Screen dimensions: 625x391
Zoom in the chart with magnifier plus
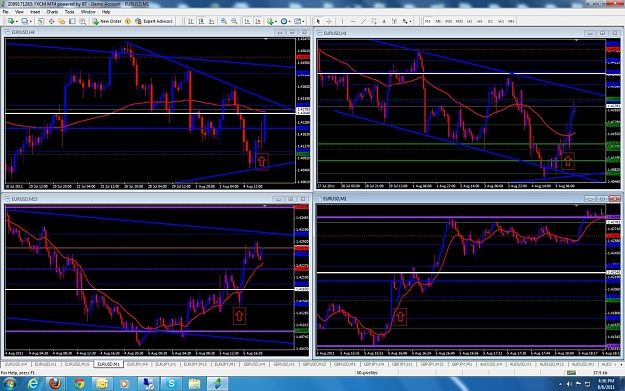coord(224,21)
